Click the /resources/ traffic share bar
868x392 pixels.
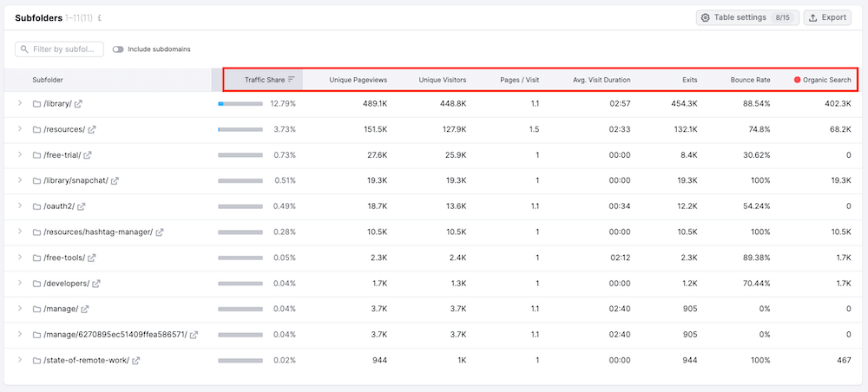pyautogui.click(x=240, y=129)
